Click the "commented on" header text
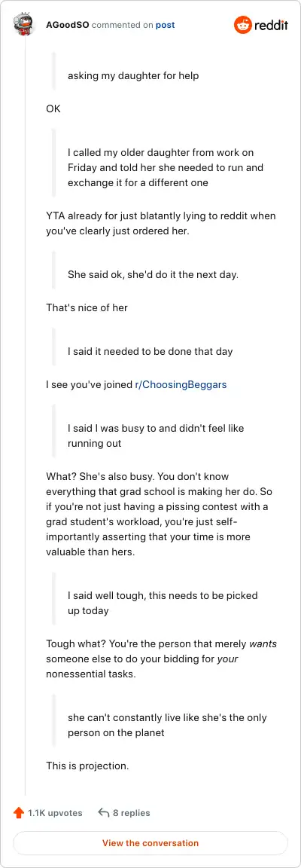 click(122, 25)
